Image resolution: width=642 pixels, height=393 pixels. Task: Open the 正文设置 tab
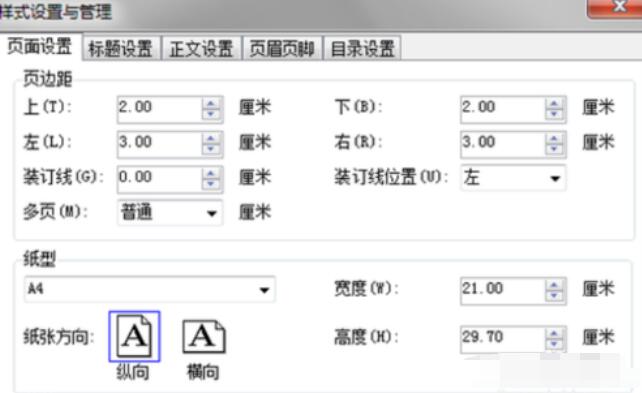click(x=201, y=48)
